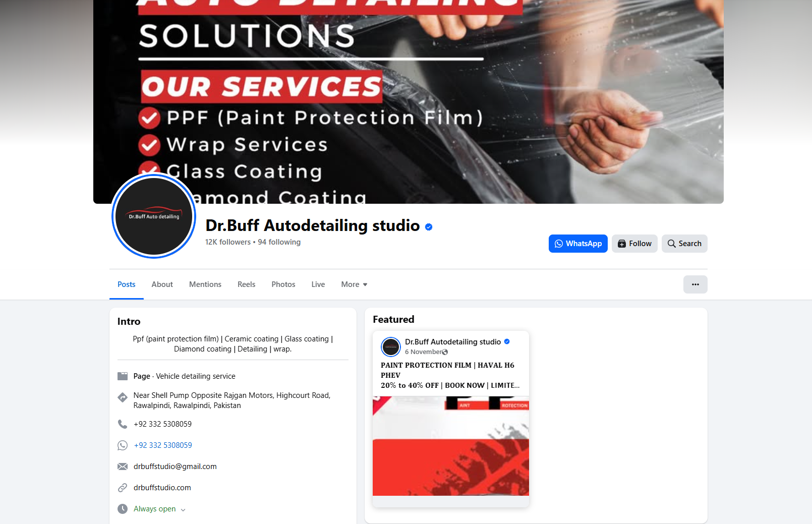Click the 12K followers link
The width and height of the screenshot is (812, 524).
pos(228,242)
